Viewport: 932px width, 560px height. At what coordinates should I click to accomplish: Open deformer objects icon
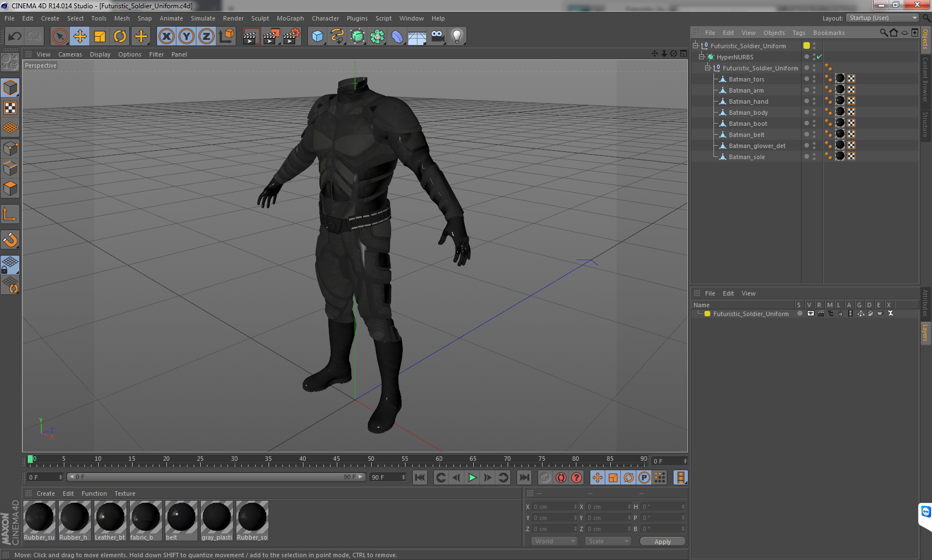tap(397, 37)
